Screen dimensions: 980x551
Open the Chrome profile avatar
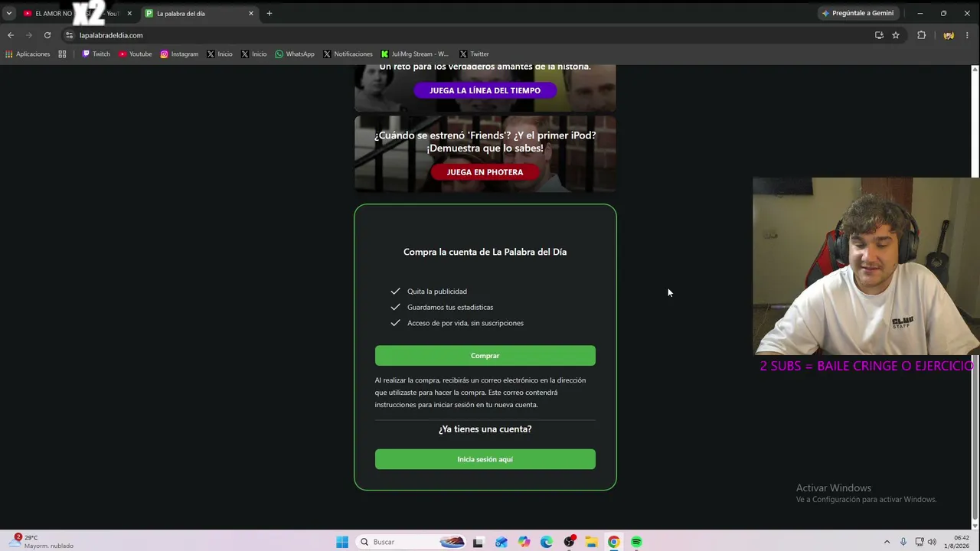point(949,35)
